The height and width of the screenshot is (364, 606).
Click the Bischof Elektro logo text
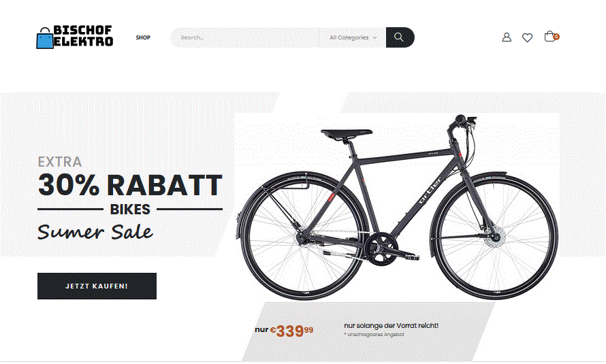tap(83, 36)
